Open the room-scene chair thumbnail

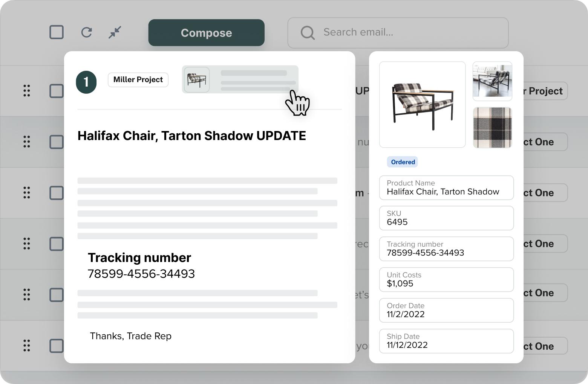[x=492, y=81]
